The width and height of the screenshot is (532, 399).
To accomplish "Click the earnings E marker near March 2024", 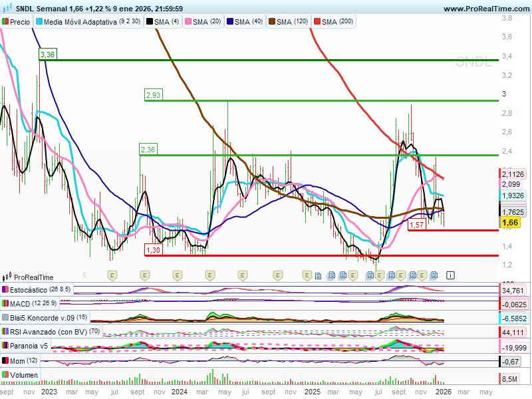I will [x=210, y=275].
